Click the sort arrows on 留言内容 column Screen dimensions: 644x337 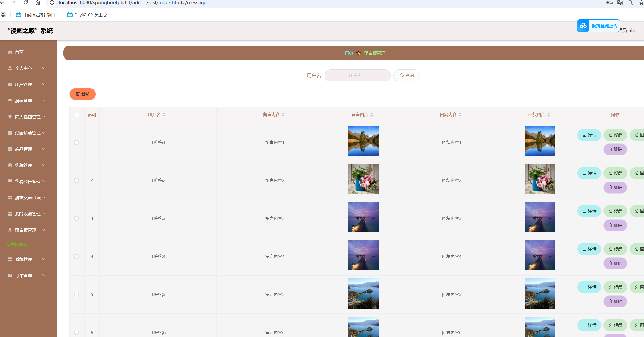click(x=283, y=115)
